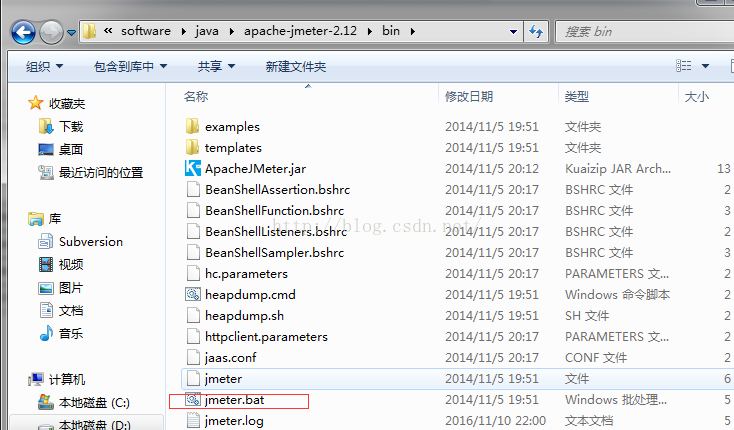Select the templates folder icon

click(192, 147)
